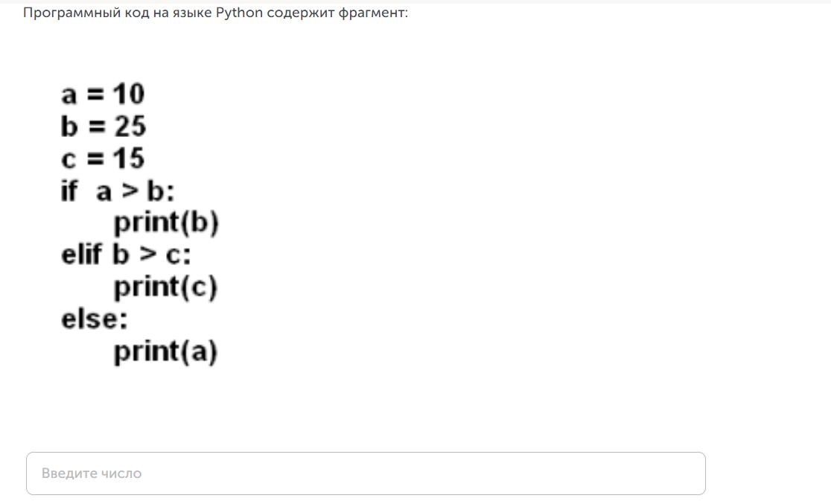
Task: Click the word "языке" in the heading
Action: (x=192, y=14)
